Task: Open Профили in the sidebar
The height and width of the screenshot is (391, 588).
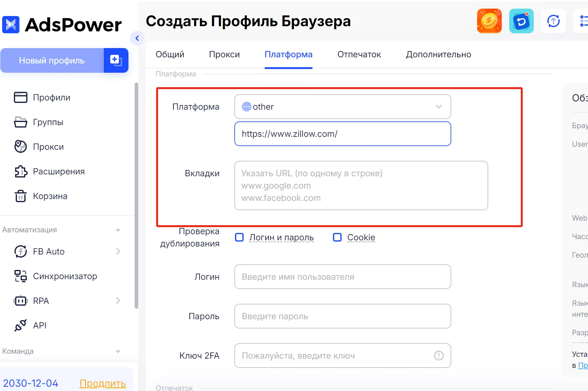Action: 51,97
